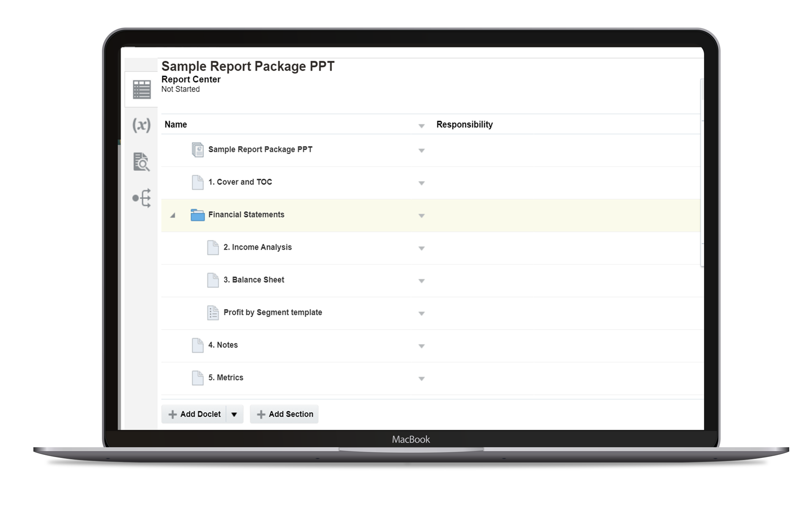The height and width of the screenshot is (515, 812).
Task: Open the Variables (x) sidebar icon
Action: click(x=142, y=125)
